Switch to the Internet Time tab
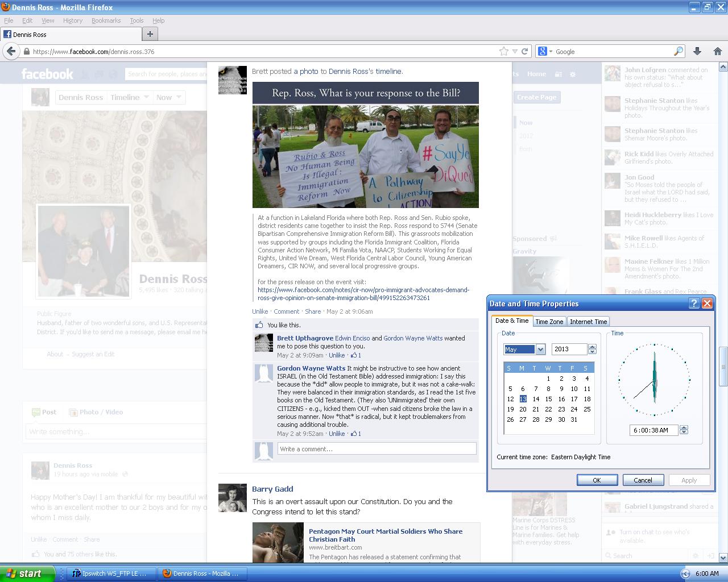The image size is (728, 582). [588, 322]
